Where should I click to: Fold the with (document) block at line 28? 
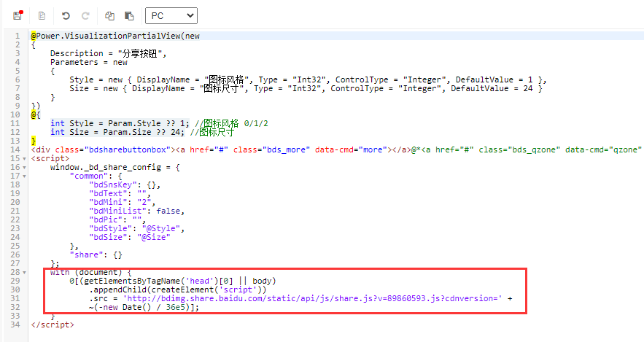pos(25,272)
